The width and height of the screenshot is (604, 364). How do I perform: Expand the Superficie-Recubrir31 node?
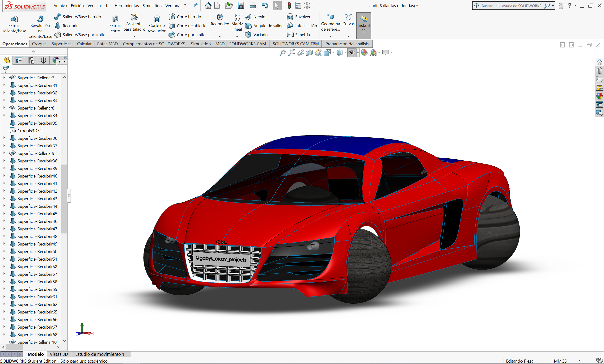click(4, 85)
